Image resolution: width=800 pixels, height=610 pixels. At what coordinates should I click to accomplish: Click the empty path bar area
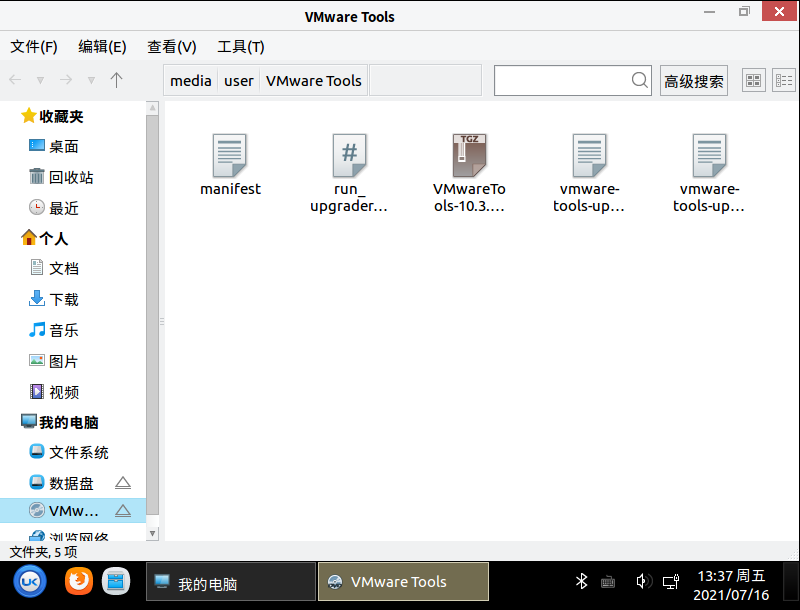(426, 81)
